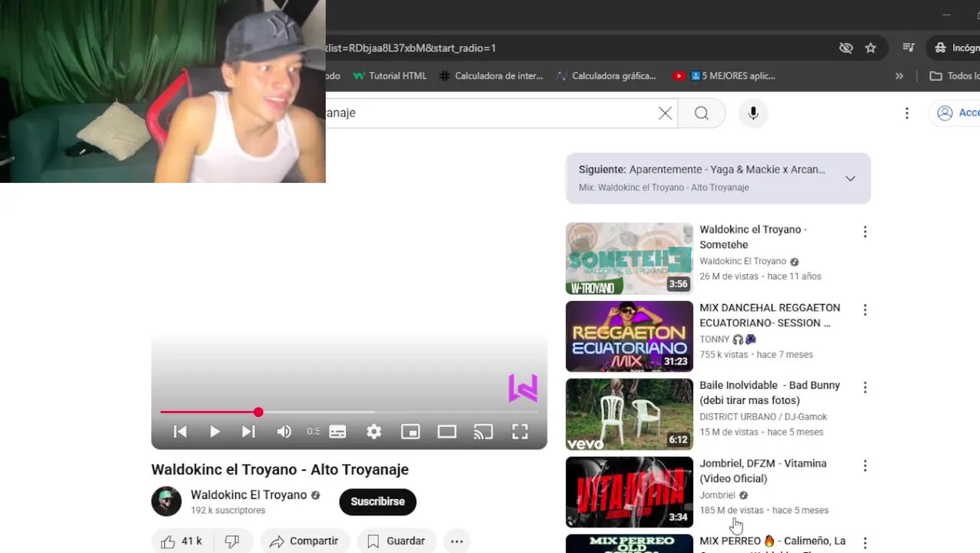Open options menu for the Sometehe video
Screen dimensions: 980x553
[x=865, y=232]
